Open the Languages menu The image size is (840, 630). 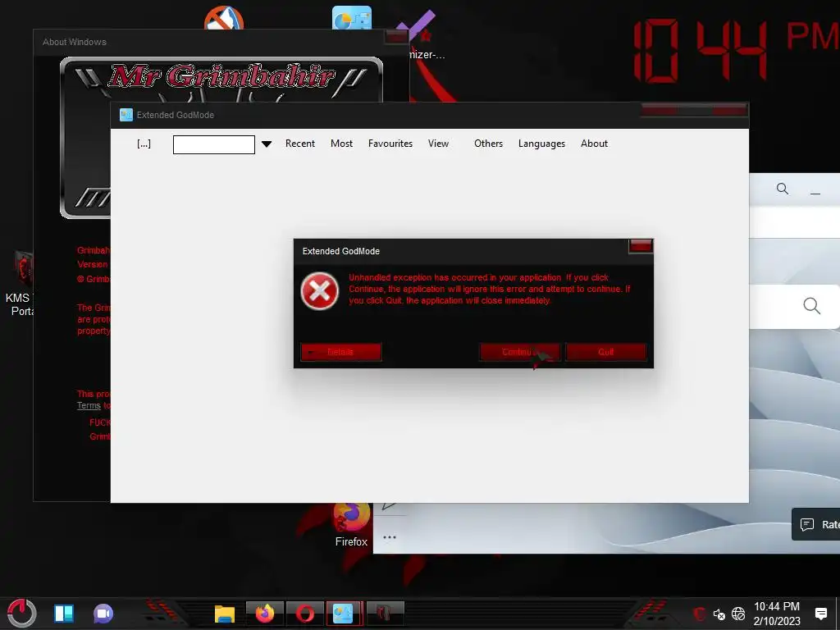tap(541, 144)
